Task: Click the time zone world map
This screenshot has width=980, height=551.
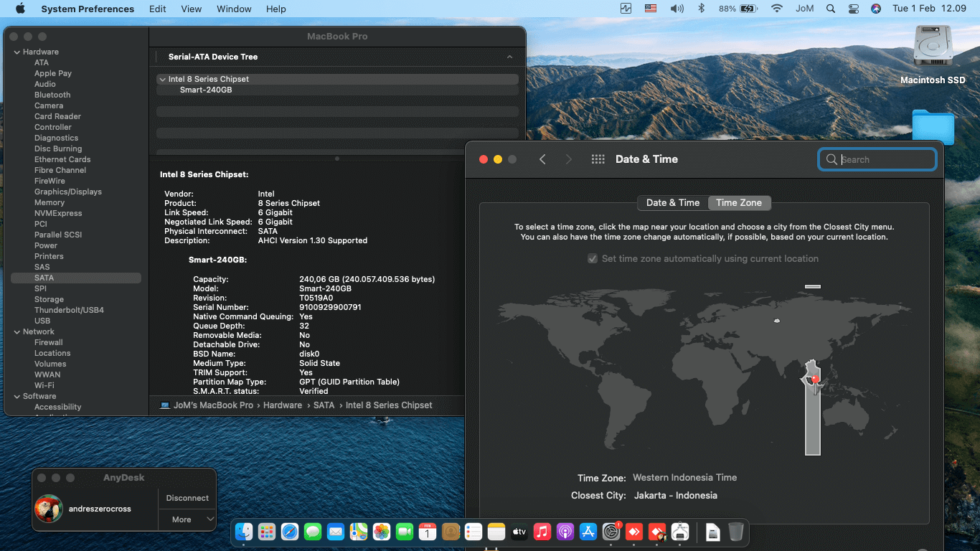Action: click(x=704, y=369)
